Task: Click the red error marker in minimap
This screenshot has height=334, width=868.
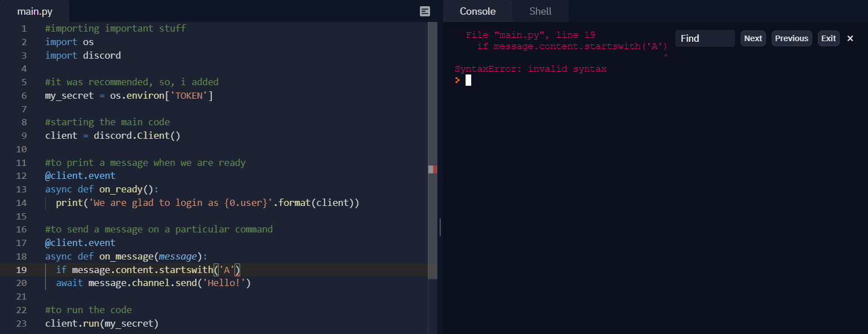Action: (x=435, y=169)
